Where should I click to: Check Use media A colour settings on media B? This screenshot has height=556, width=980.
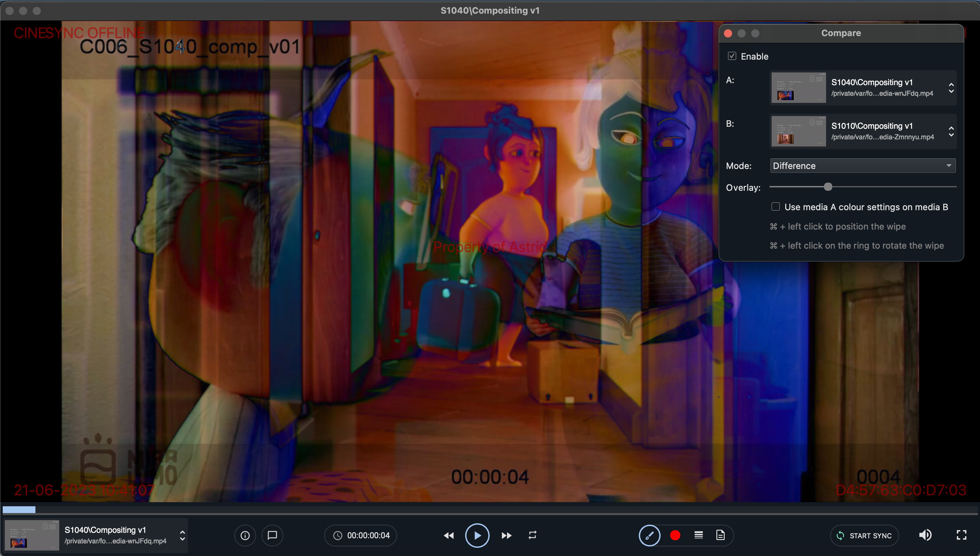point(775,206)
